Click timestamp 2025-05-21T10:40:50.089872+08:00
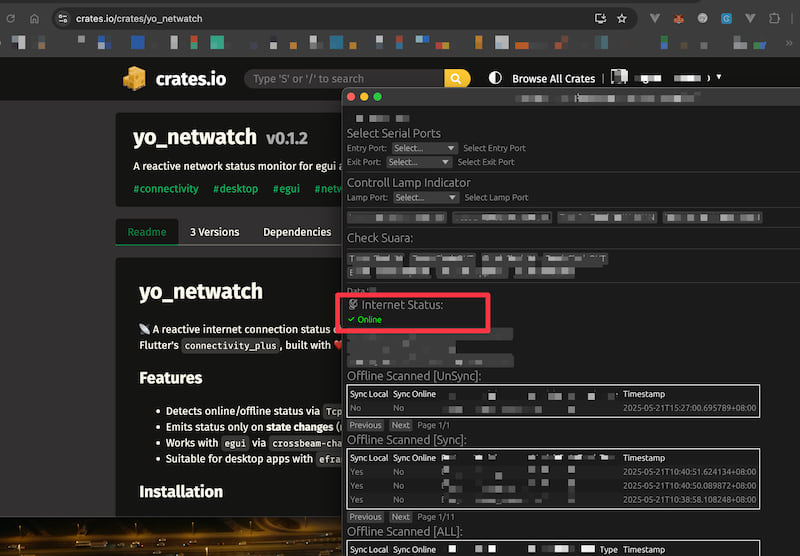 click(689, 486)
